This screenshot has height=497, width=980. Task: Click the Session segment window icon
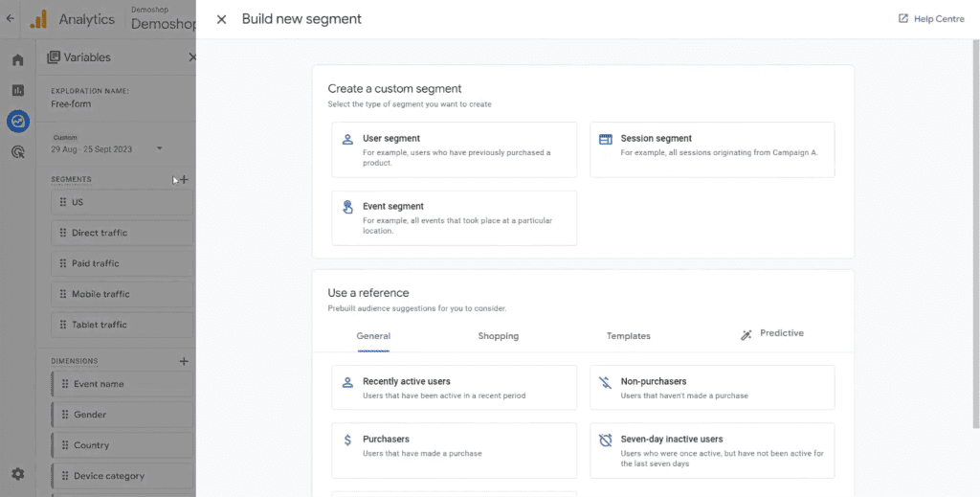pyautogui.click(x=606, y=140)
